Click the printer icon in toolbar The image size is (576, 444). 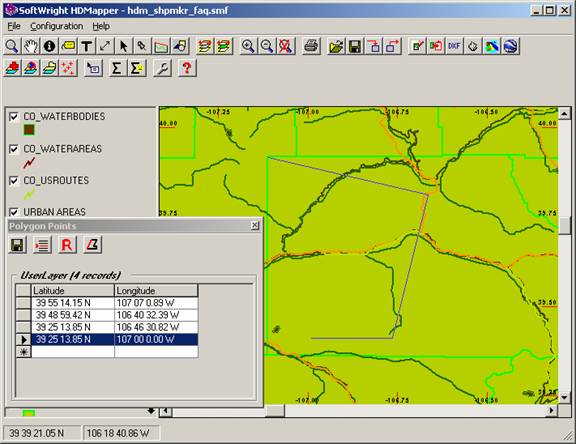coord(312,46)
